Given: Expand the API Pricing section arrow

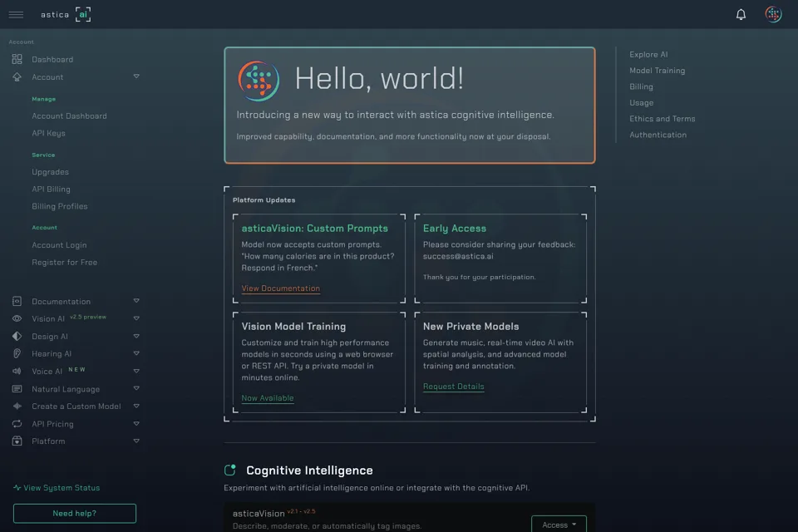Looking at the screenshot, I should (136, 424).
